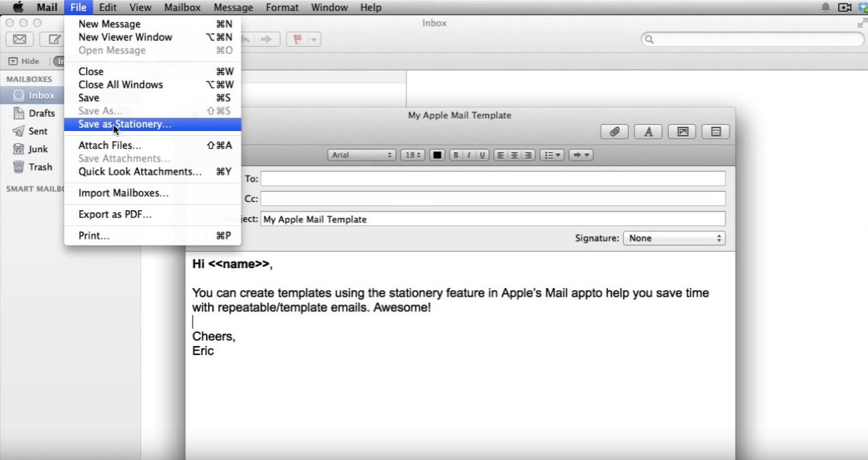Open the Help menu
The width and height of the screenshot is (868, 460).
[x=370, y=8]
